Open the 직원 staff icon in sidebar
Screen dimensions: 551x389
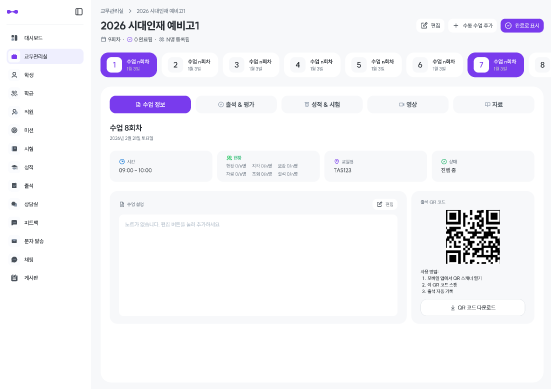click(x=14, y=112)
